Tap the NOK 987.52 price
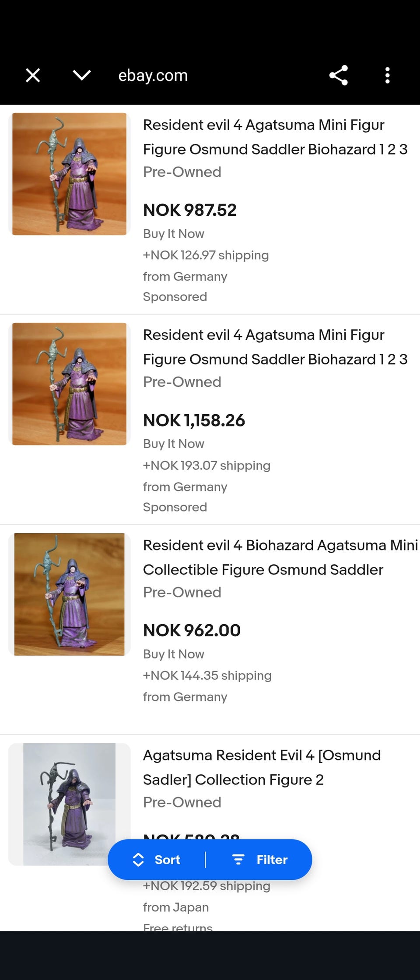420x980 pixels. pos(189,210)
